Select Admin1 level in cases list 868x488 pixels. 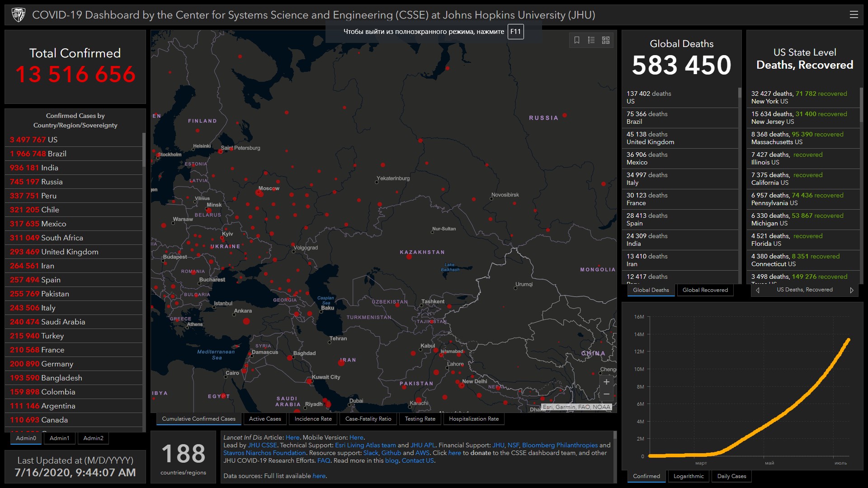pos(60,438)
